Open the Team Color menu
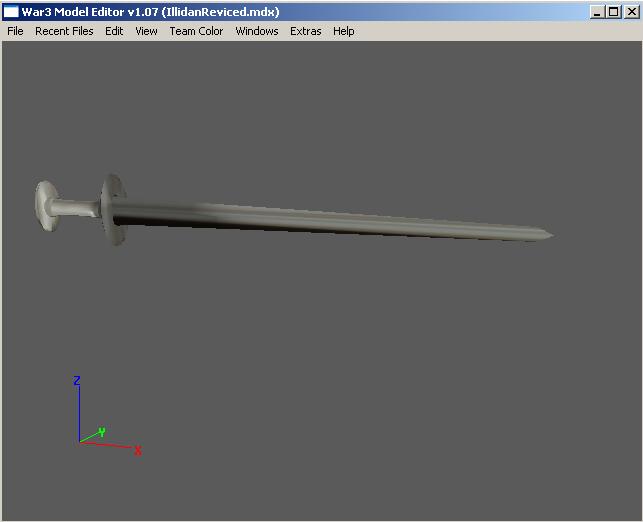The width and height of the screenshot is (643, 522). point(196,31)
